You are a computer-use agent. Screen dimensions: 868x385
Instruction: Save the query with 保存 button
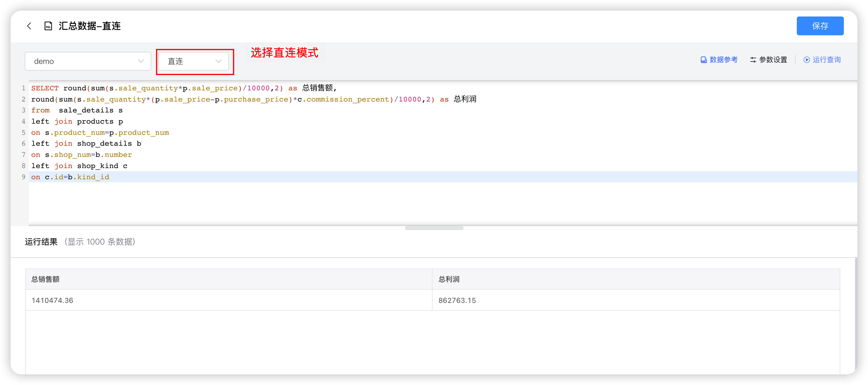coord(820,26)
